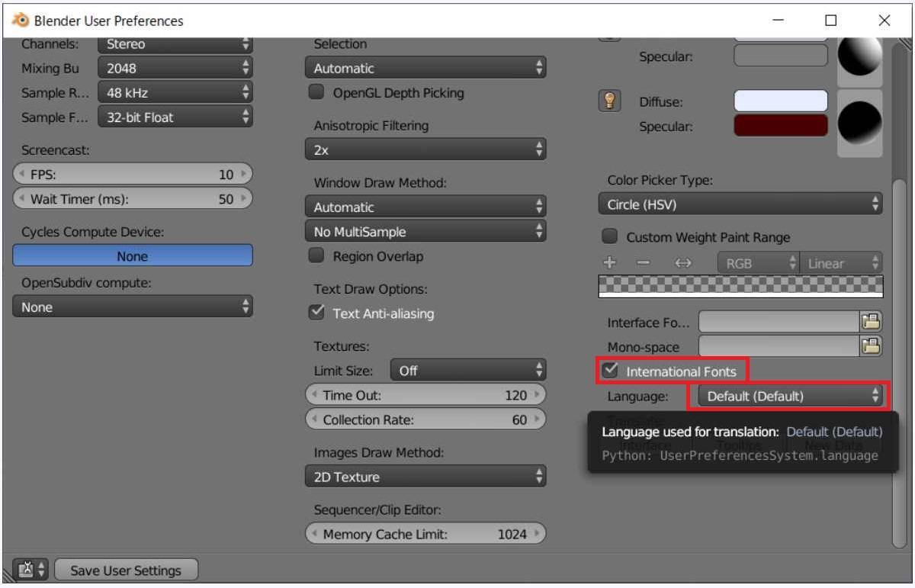Image resolution: width=915 pixels, height=588 pixels.
Task: Open Color Picker Type Circle (HSV) dropdown
Action: tap(740, 204)
